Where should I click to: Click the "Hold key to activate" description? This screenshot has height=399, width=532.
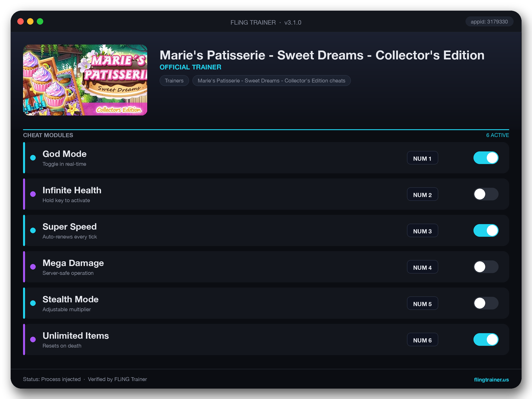point(66,200)
